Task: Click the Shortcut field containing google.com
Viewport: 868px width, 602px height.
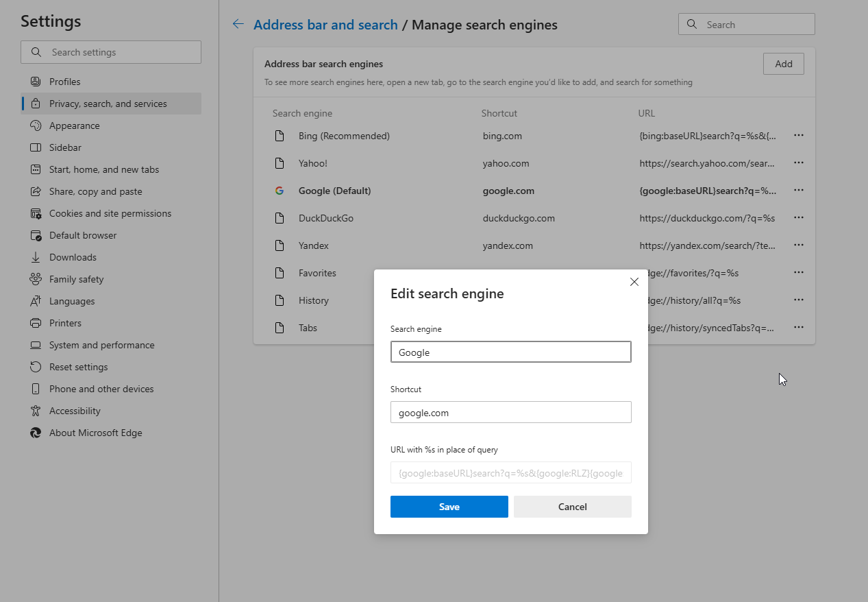Action: (x=510, y=413)
